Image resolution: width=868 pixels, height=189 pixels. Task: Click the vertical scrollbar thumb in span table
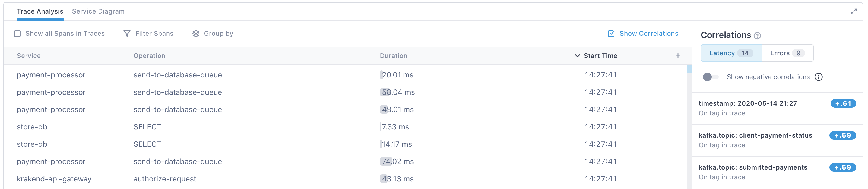[x=689, y=69]
